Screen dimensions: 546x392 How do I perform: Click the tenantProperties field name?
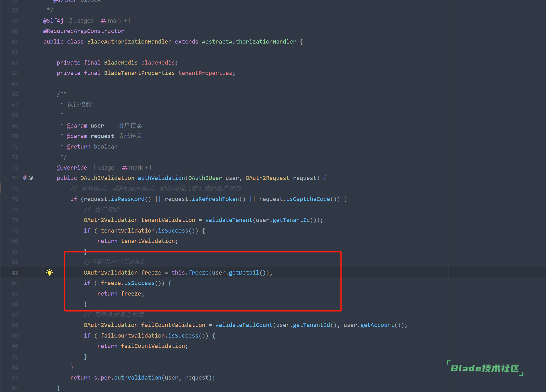point(205,73)
